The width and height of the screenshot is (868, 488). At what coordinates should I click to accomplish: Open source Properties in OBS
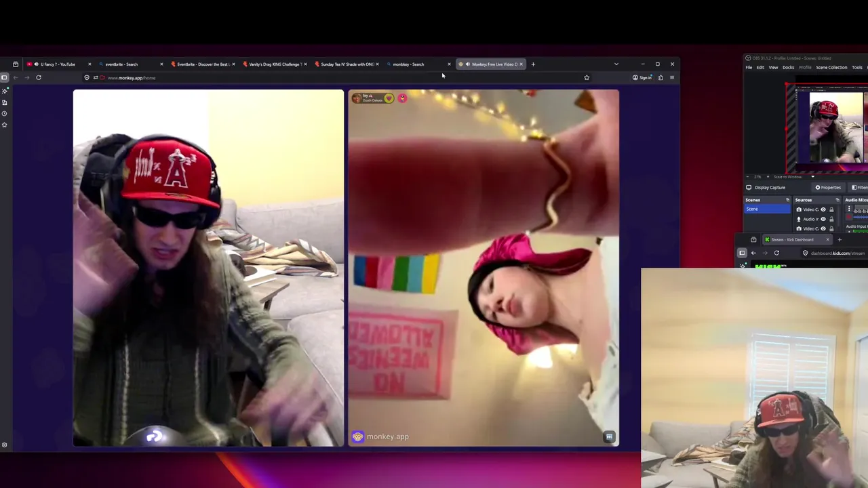[828, 188]
